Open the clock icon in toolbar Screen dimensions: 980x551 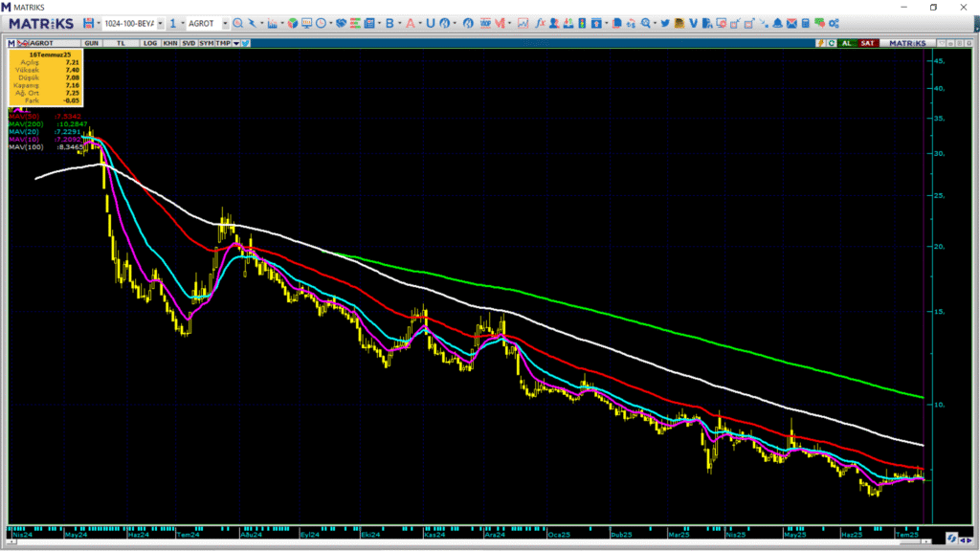[321, 23]
